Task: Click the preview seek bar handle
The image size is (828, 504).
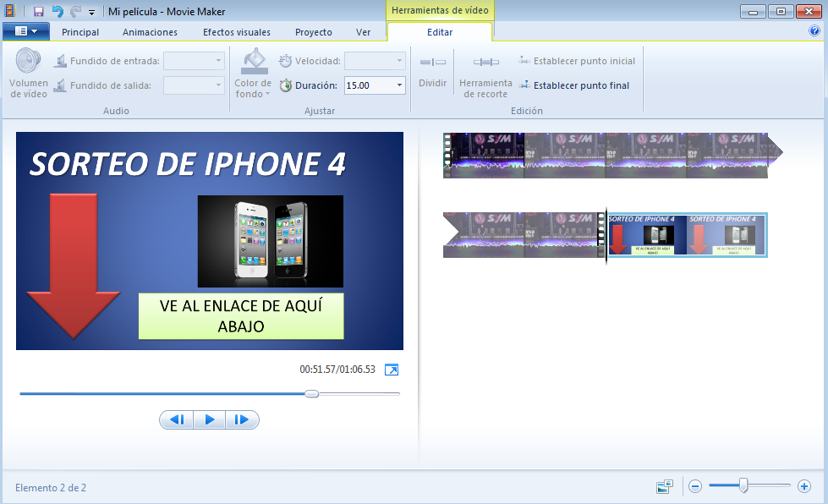Action: pyautogui.click(x=312, y=394)
